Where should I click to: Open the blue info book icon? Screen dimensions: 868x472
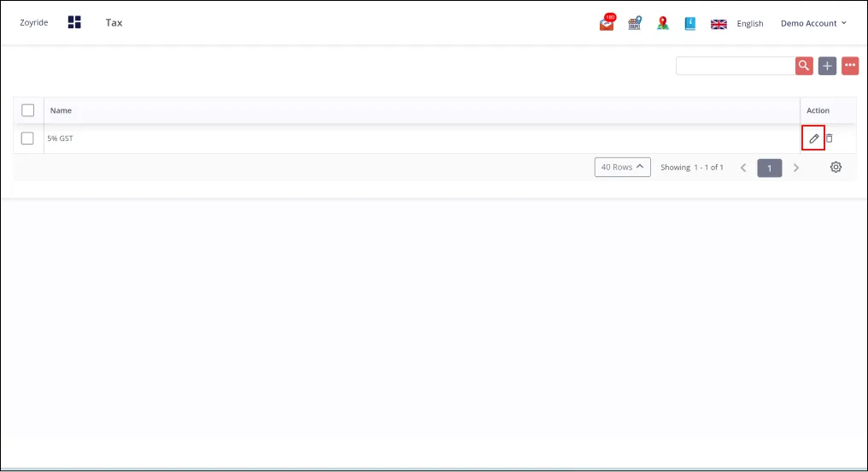click(689, 23)
